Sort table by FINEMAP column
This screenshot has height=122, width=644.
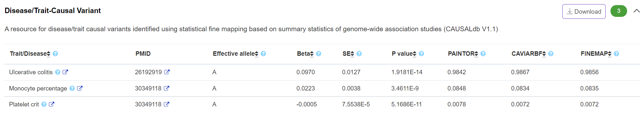(610, 54)
